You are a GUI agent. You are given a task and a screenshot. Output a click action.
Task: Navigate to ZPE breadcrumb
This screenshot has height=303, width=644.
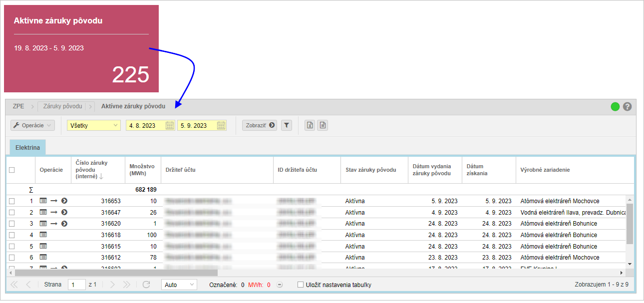[x=18, y=106]
